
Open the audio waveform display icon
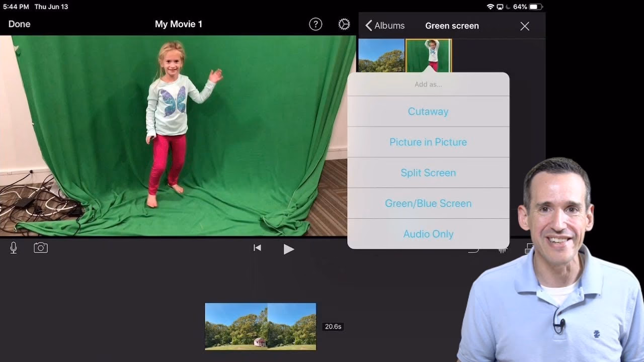point(502,247)
